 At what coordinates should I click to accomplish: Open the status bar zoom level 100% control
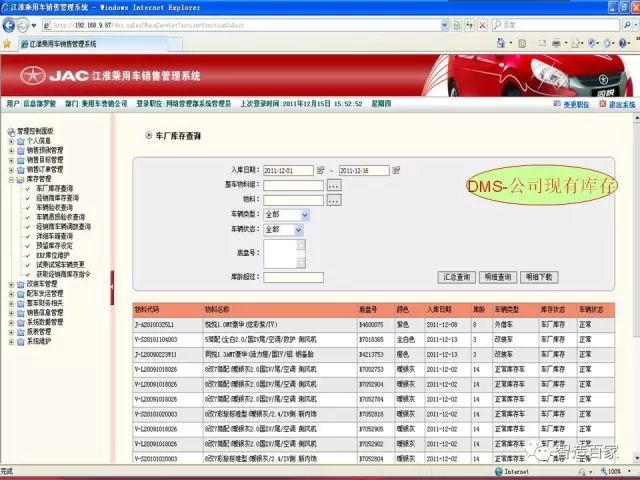617,471
